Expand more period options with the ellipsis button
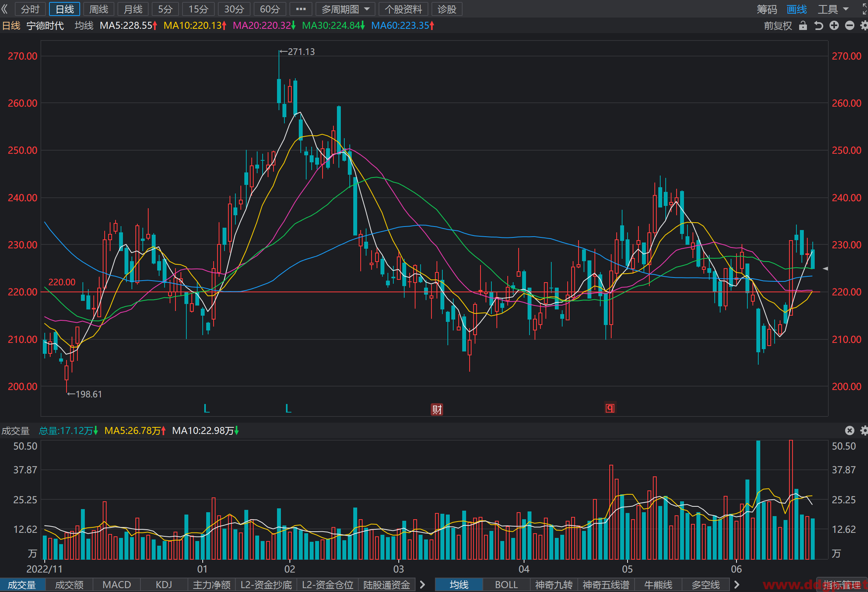This screenshot has width=868, height=592. 301,9
